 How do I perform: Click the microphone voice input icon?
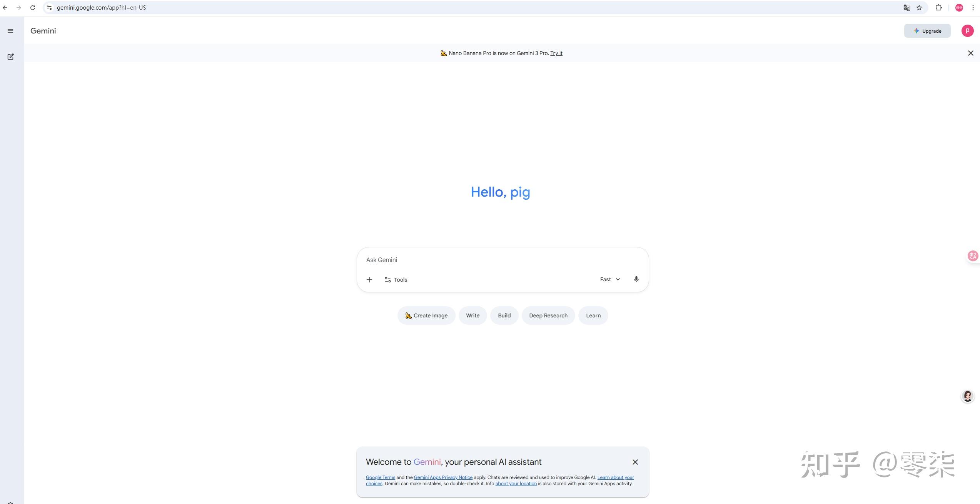pyautogui.click(x=636, y=279)
